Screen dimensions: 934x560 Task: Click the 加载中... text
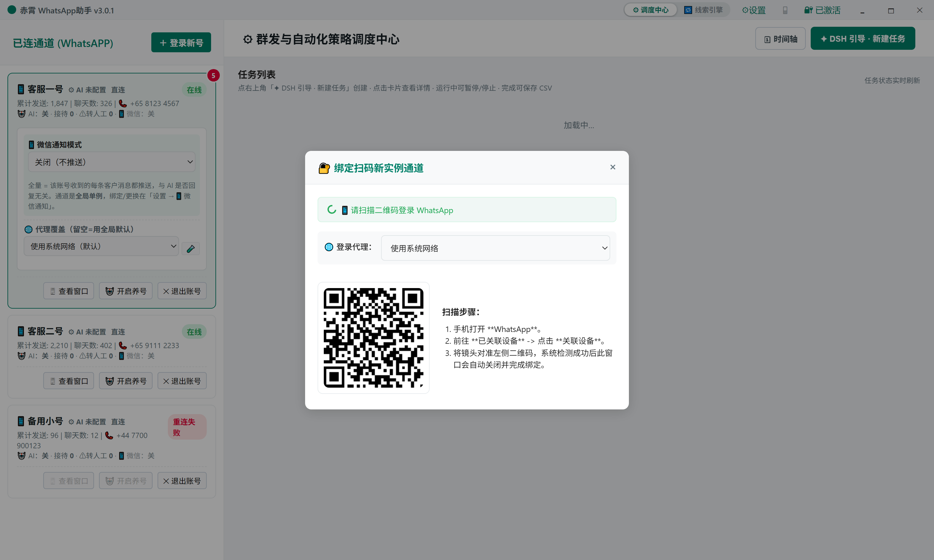tap(578, 125)
